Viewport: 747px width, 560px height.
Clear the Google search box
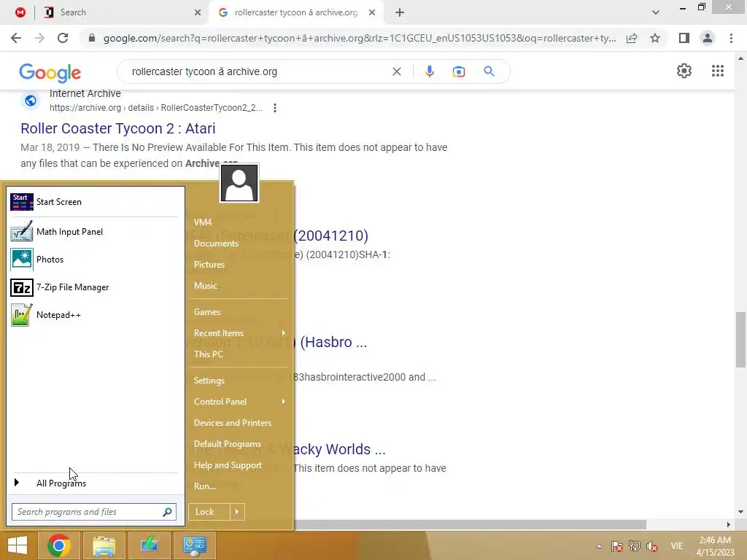[x=396, y=71]
